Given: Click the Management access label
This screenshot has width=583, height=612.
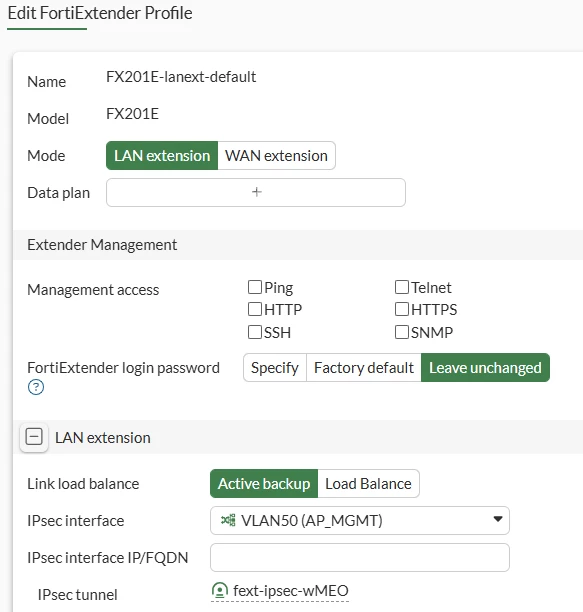Looking at the screenshot, I should [93, 290].
